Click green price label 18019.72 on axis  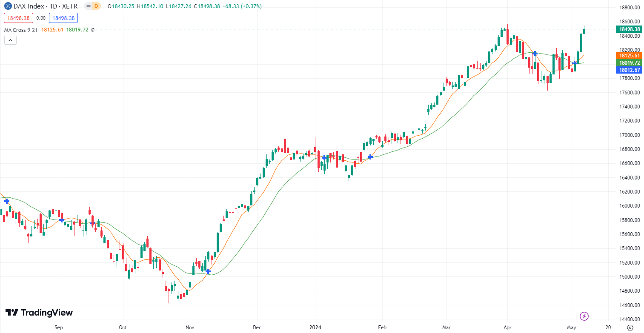(629, 63)
